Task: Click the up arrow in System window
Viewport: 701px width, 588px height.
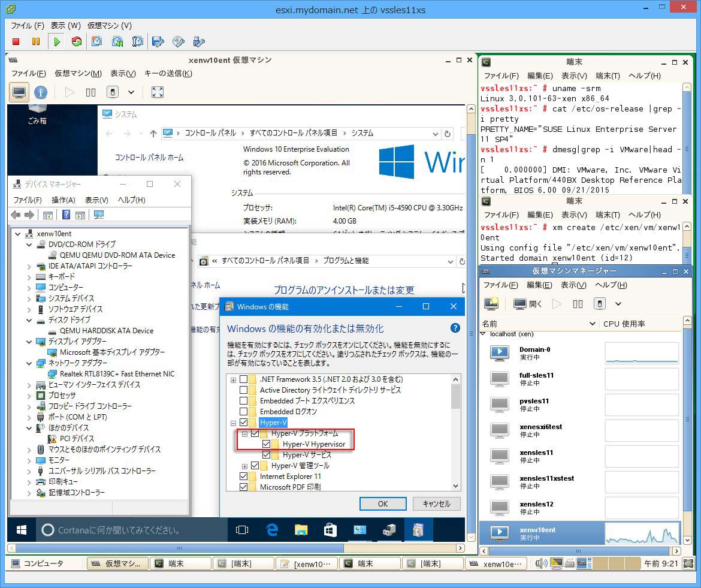Action: click(x=153, y=133)
